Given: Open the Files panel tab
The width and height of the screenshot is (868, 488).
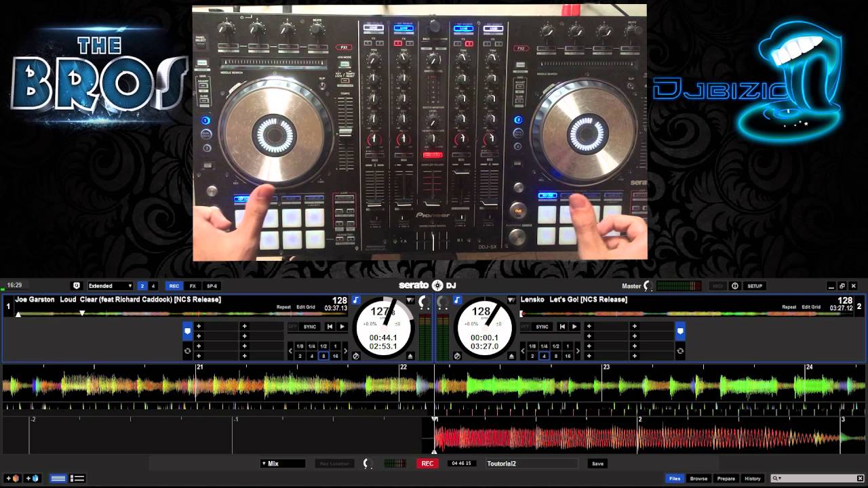Looking at the screenshot, I should tap(675, 479).
